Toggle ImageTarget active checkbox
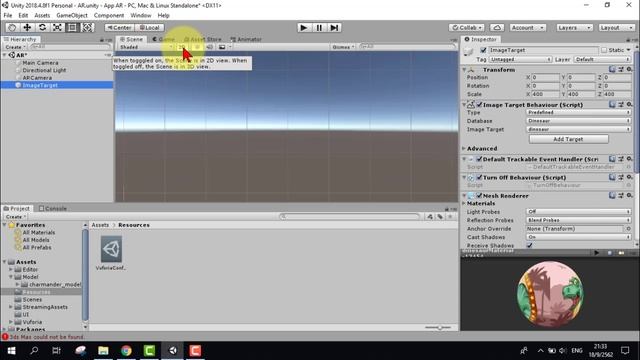 [483, 50]
